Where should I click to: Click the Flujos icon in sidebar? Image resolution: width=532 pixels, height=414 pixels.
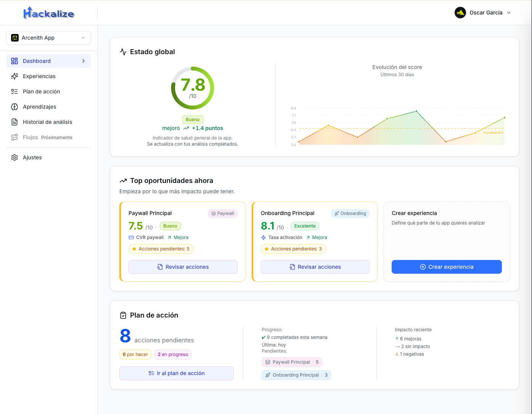pyautogui.click(x=14, y=137)
